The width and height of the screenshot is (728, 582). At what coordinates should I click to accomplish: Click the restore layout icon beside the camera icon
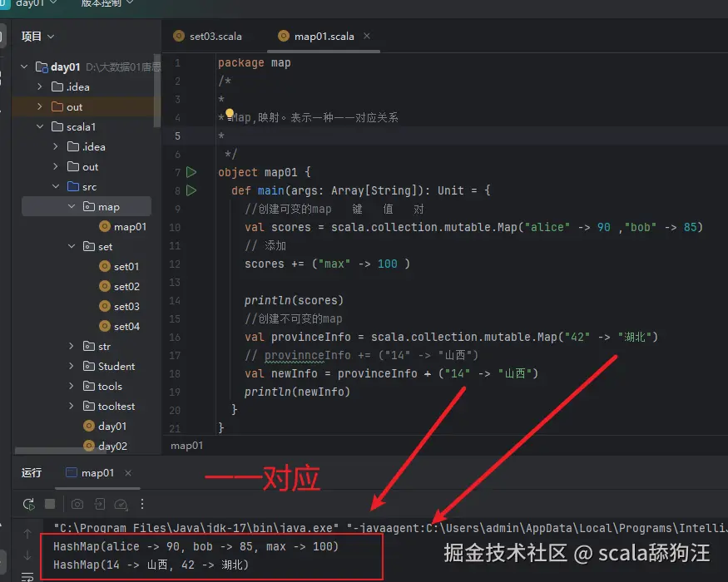(x=99, y=504)
